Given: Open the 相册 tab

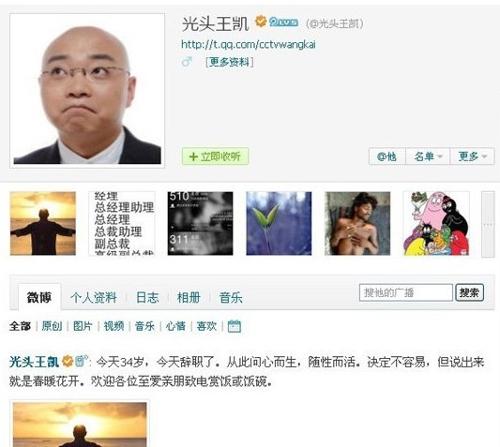Looking at the screenshot, I should tap(189, 297).
